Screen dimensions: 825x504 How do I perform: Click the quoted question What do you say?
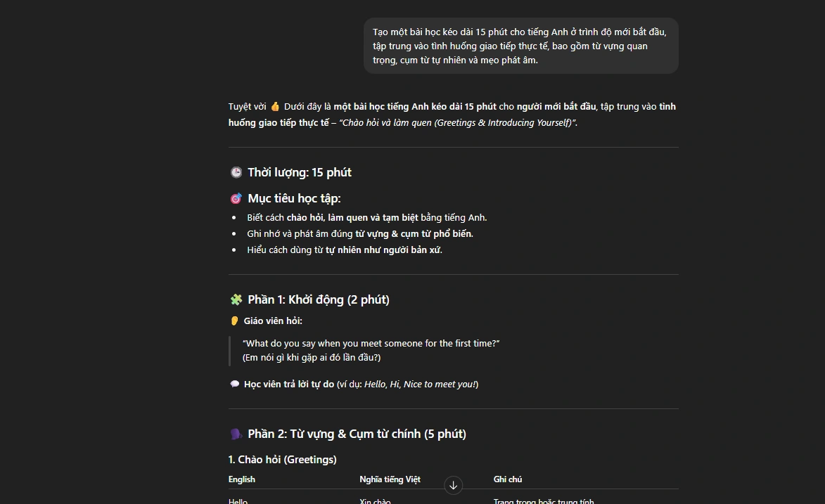(371, 344)
